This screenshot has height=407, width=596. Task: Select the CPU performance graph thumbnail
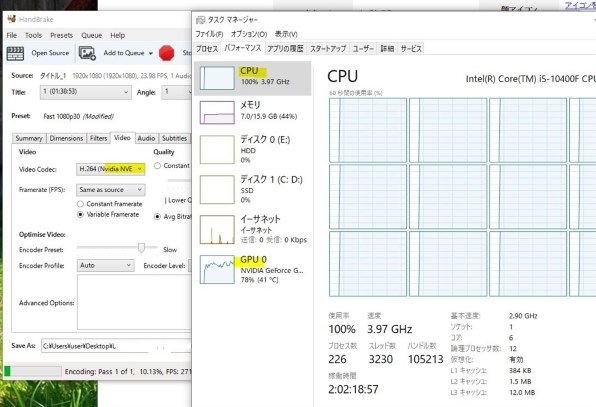tap(217, 78)
